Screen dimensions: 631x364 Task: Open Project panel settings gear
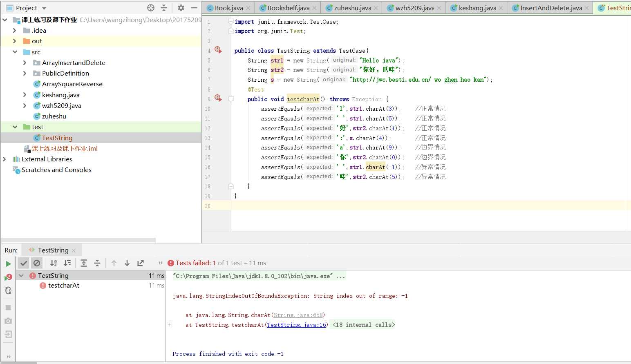tap(181, 8)
